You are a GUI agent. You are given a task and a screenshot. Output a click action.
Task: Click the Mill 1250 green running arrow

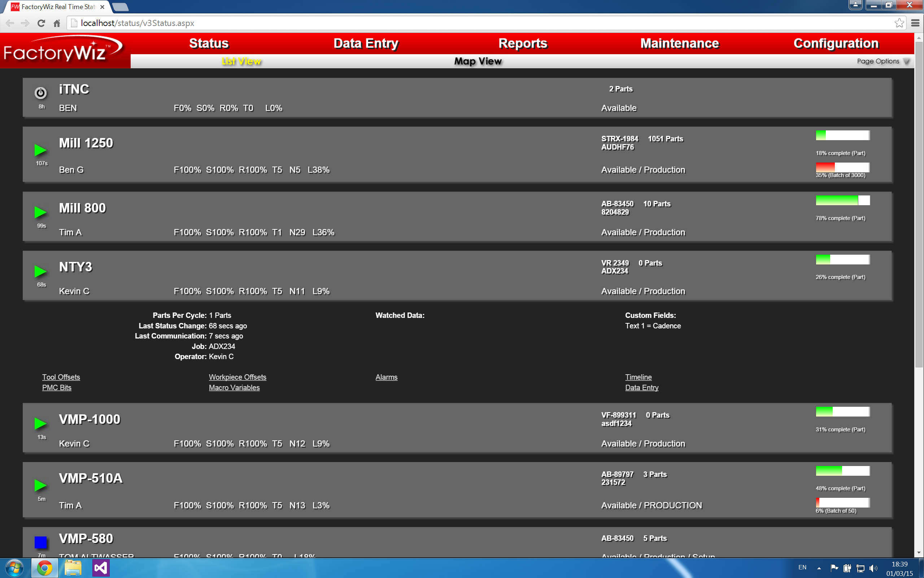(x=40, y=150)
